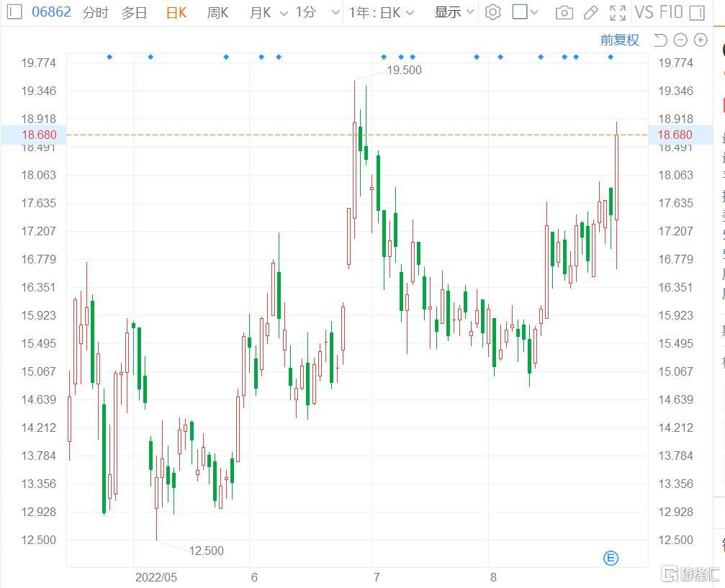The image size is (725, 588).
Task: Switch to 分时 intraday tab
Action: pos(95,12)
